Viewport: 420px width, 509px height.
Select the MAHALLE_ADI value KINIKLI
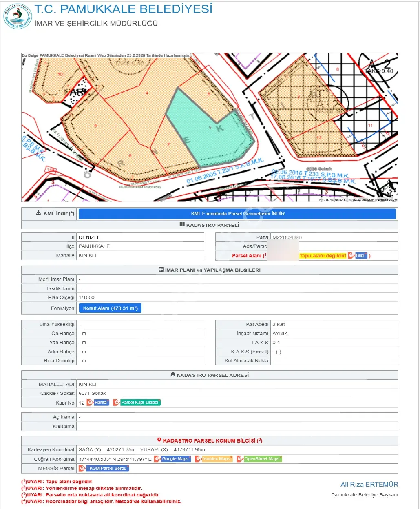pos(87,384)
